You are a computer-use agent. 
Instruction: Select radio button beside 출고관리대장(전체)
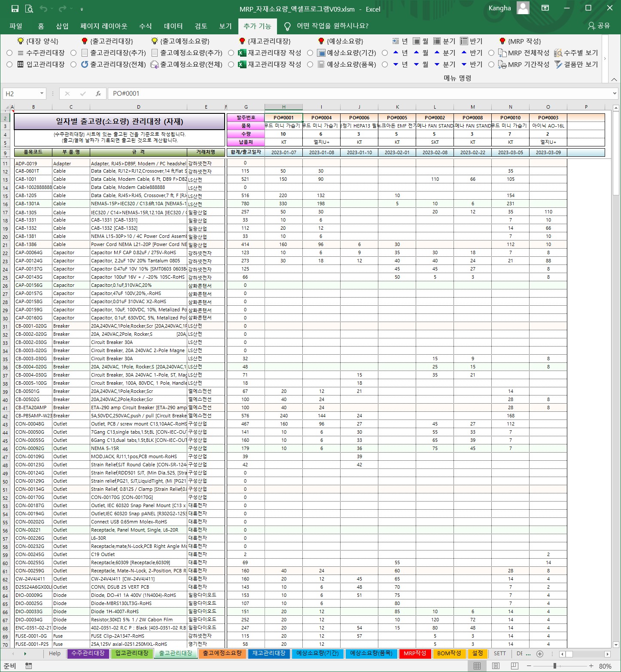pos(73,64)
